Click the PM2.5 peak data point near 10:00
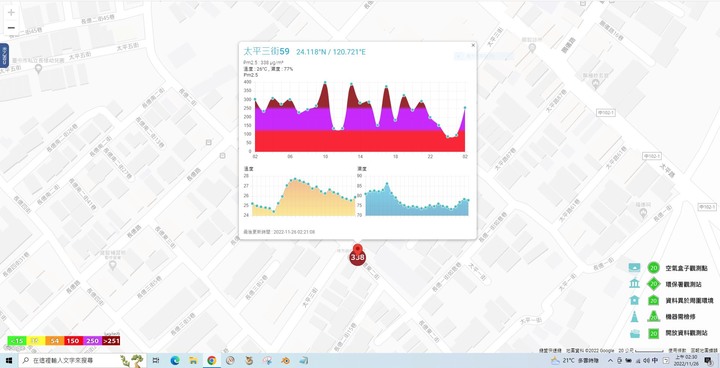Viewport: 720px width, 368px height. [325, 83]
